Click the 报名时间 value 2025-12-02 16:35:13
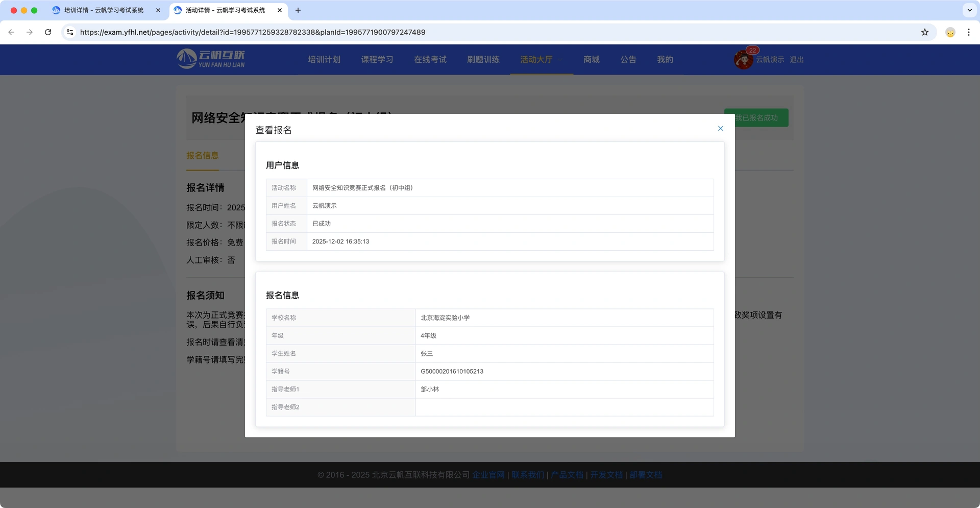The width and height of the screenshot is (980, 508). (x=340, y=241)
